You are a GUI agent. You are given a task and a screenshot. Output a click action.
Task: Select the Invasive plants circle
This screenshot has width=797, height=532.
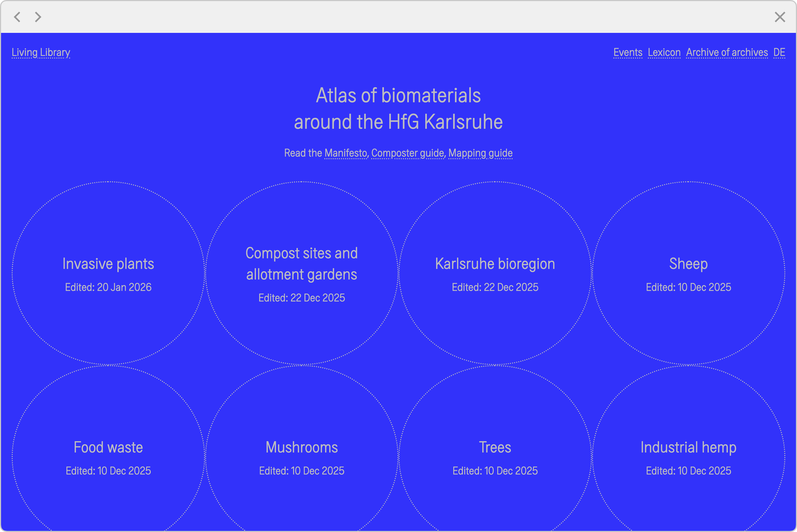tap(108, 264)
